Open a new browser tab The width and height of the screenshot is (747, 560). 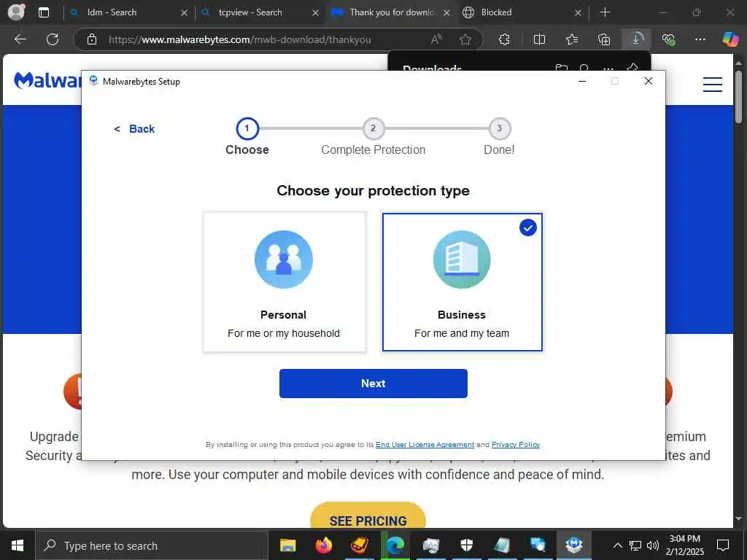pyautogui.click(x=605, y=12)
